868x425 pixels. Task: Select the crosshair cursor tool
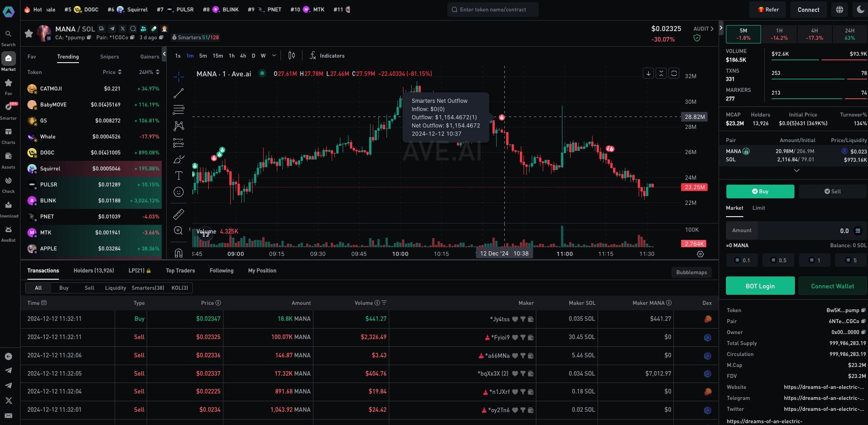point(178,77)
